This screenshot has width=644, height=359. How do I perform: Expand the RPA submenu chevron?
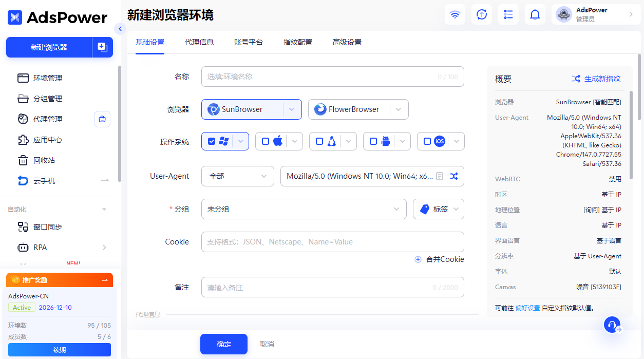tap(105, 248)
